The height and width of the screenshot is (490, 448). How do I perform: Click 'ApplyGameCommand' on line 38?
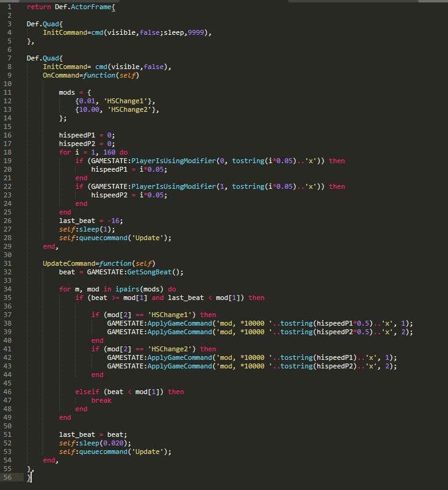tap(179, 323)
